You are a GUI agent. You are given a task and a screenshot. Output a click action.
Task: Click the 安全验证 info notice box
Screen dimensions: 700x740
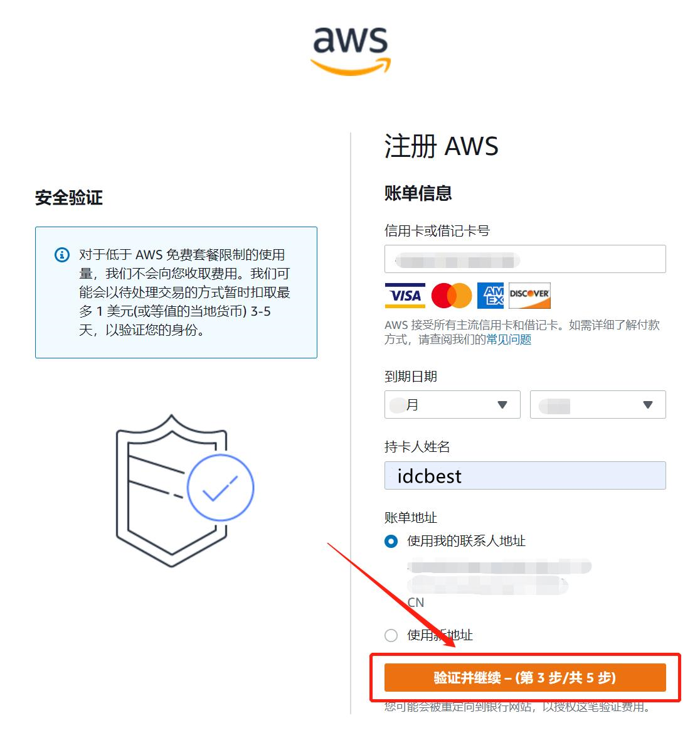[x=176, y=292]
